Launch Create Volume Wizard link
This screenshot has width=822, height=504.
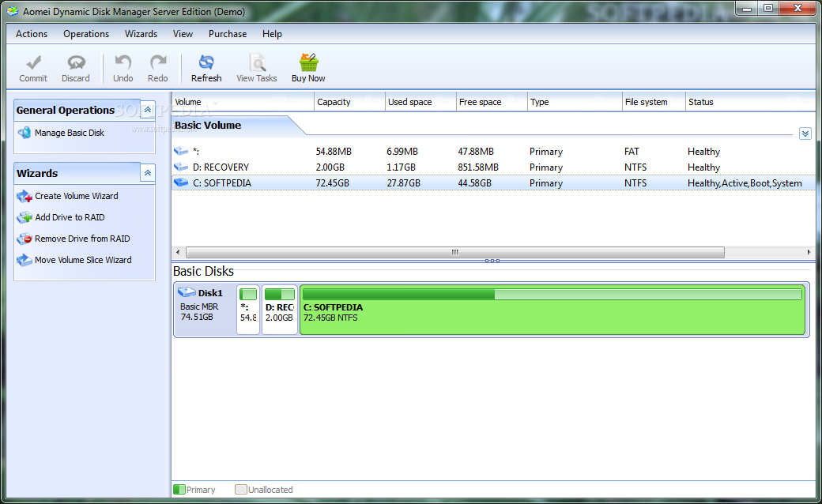[77, 196]
